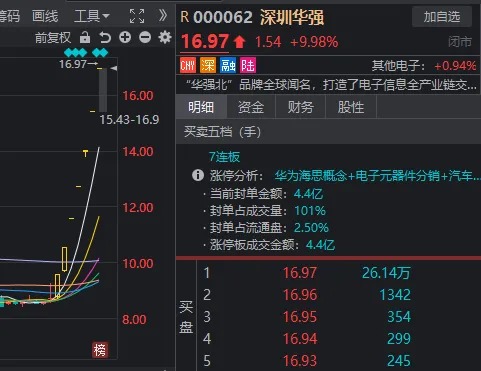481x371 pixels.
Task: Click the 闭市 market status label
Action: click(x=460, y=42)
